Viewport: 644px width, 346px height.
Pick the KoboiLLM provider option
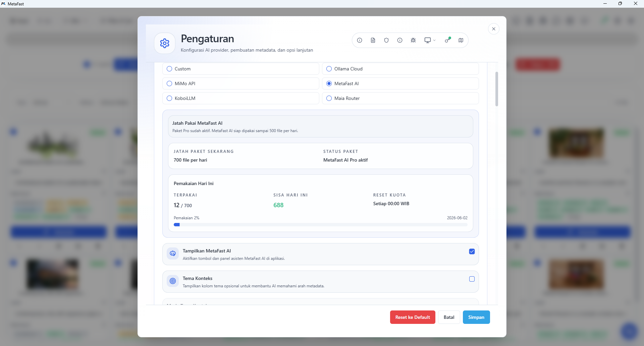pyautogui.click(x=241, y=98)
